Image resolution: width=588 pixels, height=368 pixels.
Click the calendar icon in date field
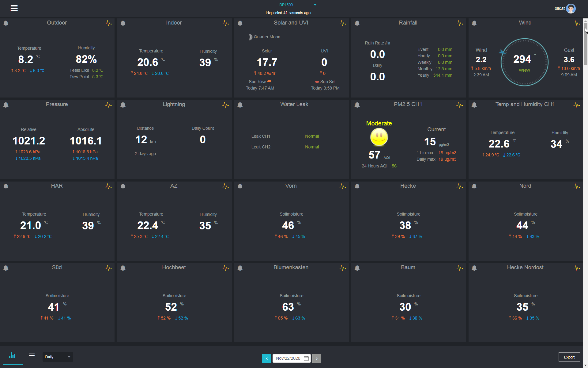(x=306, y=358)
